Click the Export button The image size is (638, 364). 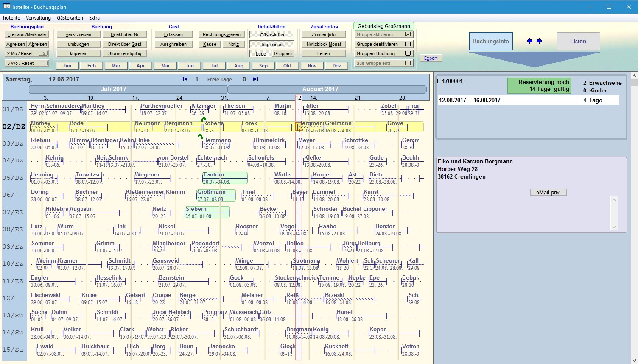click(x=431, y=58)
